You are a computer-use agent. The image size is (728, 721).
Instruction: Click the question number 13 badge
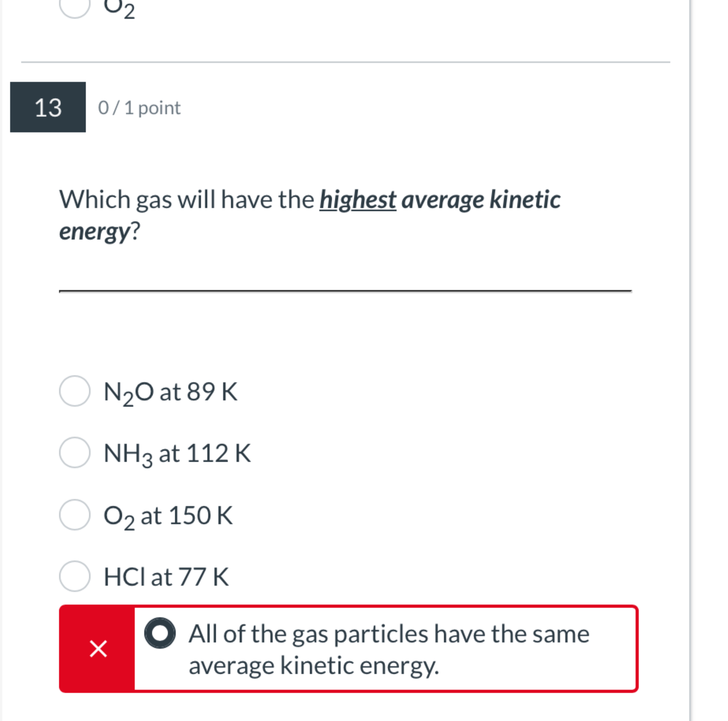(48, 108)
